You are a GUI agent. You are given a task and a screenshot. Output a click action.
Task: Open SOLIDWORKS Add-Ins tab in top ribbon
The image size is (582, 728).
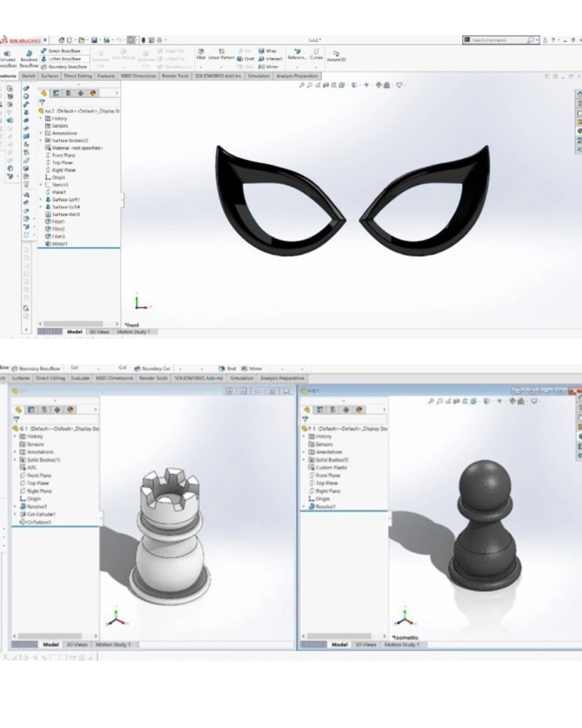click(217, 76)
